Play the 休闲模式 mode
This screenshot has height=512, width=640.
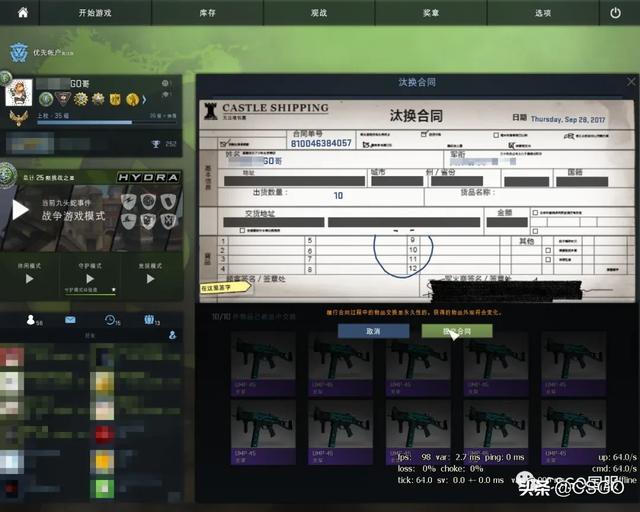tap(29, 279)
